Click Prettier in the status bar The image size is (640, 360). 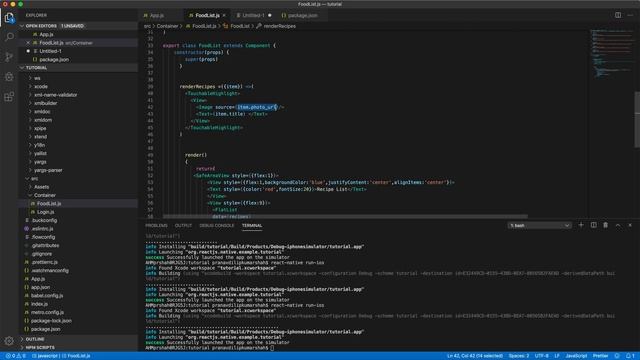(x=600, y=356)
